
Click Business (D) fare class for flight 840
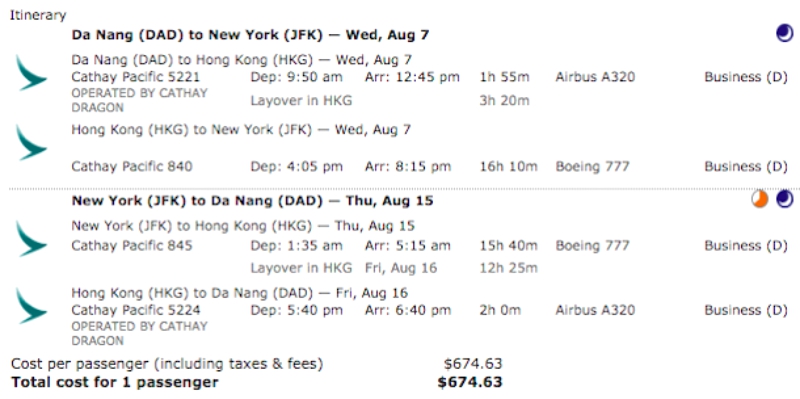[x=746, y=166]
